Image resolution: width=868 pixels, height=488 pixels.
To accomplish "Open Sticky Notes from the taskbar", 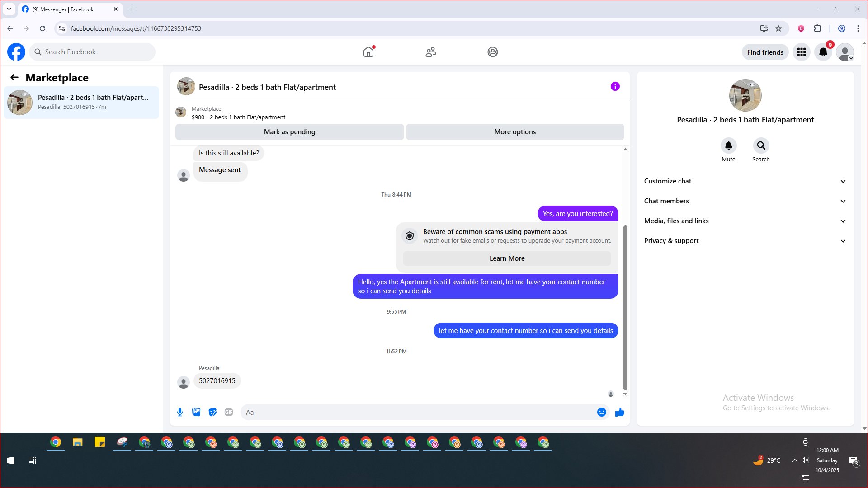I will [100, 442].
